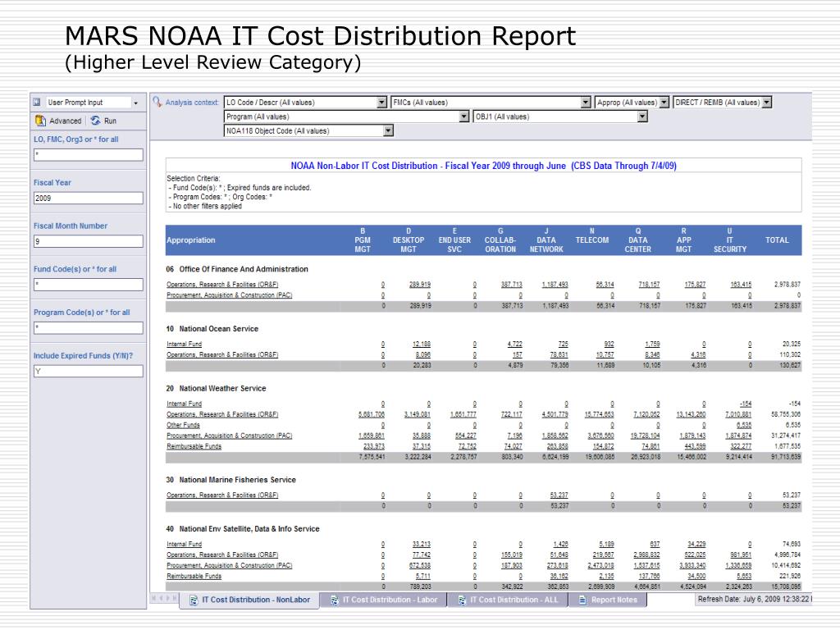840x630 pixels.
Task: Click the Labor tab's report icon
Action: 335,600
